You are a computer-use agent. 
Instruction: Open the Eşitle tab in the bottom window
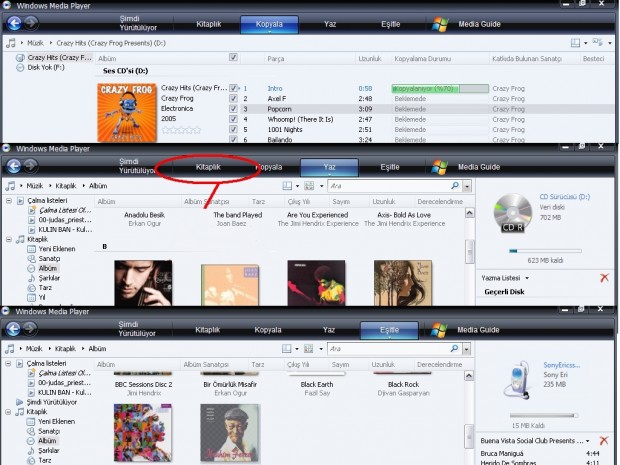pyautogui.click(x=389, y=330)
